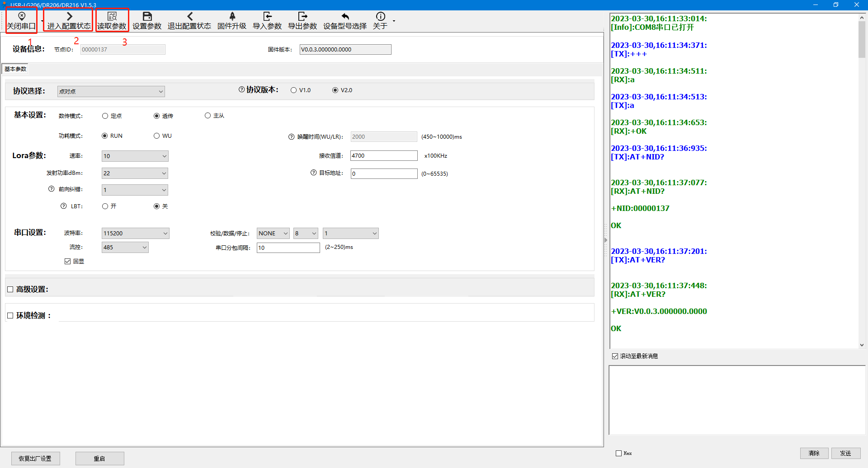This screenshot has width=868, height=468.
Task: Open the 波特率 dropdown showing 115200
Action: [135, 233]
